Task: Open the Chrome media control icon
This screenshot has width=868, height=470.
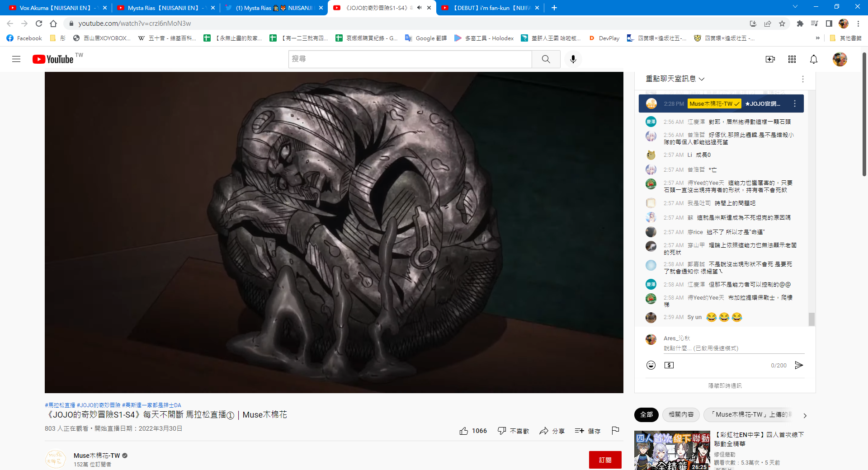Action: [815, 23]
